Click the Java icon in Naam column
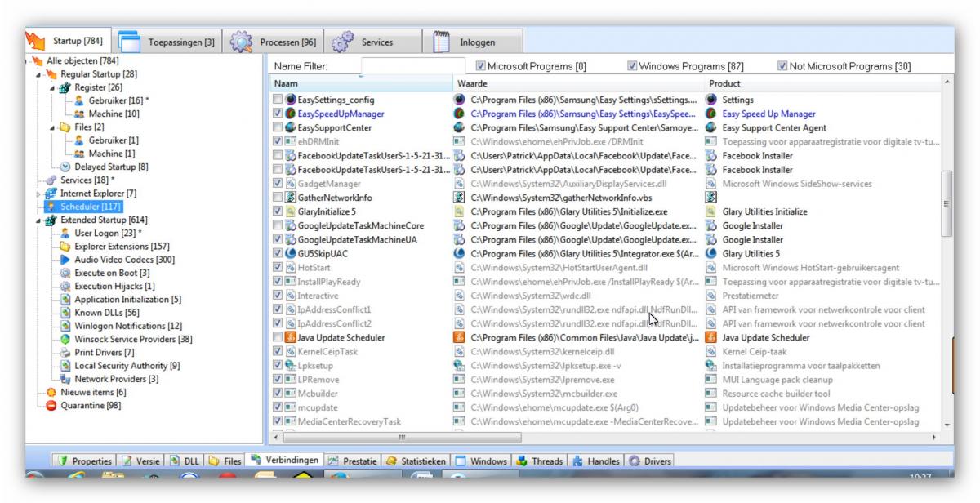980x503 pixels. coord(290,337)
